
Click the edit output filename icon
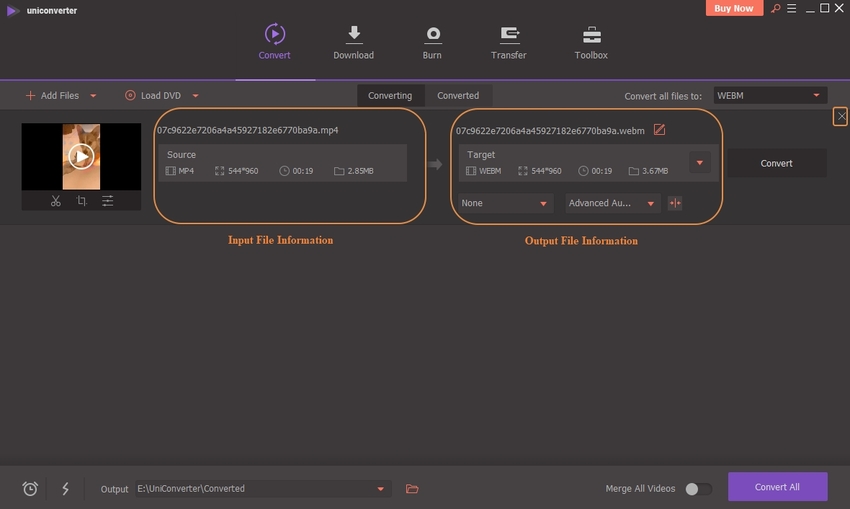(x=659, y=130)
